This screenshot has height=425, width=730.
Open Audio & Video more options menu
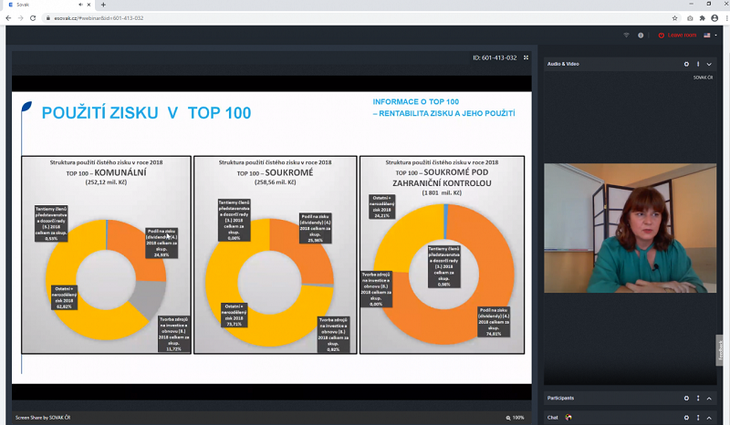point(698,64)
